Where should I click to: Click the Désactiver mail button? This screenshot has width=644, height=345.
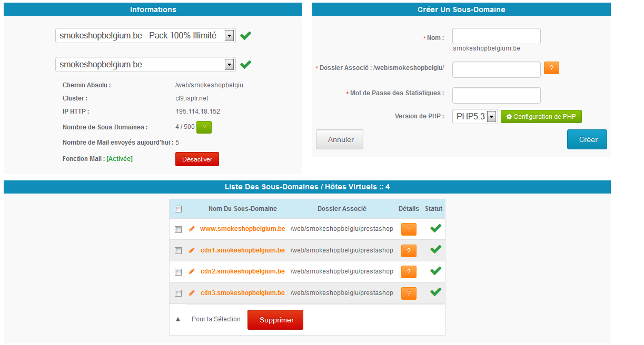[197, 159]
